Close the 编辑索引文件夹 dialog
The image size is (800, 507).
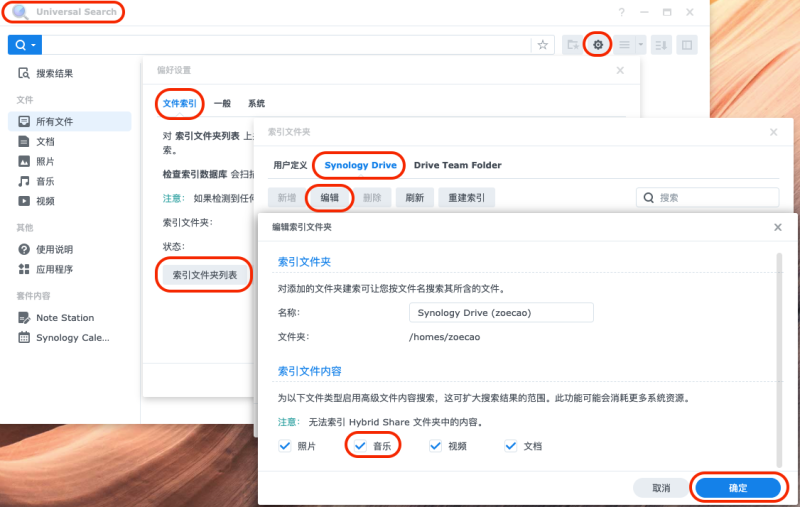pyautogui.click(x=778, y=227)
